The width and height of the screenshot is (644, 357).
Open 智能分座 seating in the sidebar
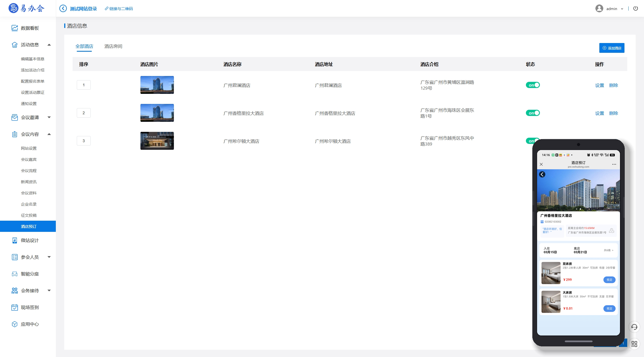tap(30, 274)
